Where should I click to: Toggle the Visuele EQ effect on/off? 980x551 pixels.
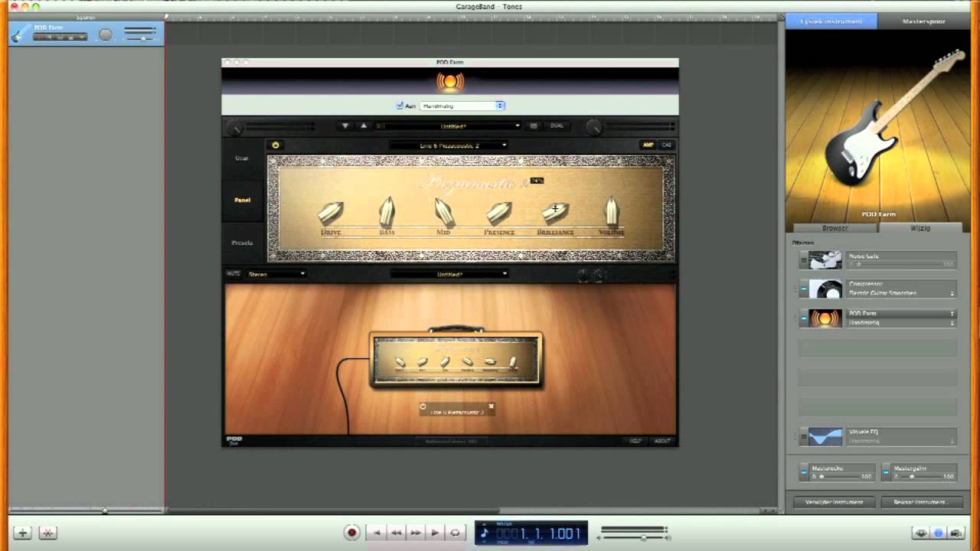pyautogui.click(x=803, y=437)
